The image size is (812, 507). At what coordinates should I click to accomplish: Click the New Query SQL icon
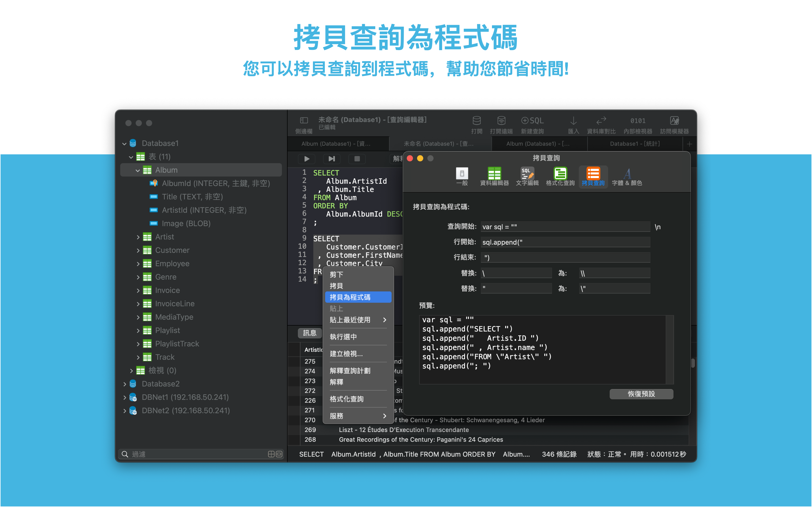pos(532,121)
